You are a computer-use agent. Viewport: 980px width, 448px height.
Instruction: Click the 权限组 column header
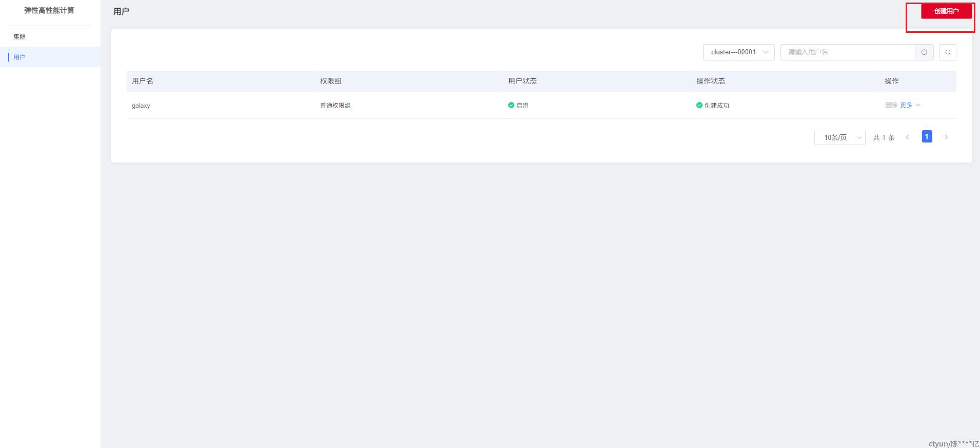pos(331,81)
